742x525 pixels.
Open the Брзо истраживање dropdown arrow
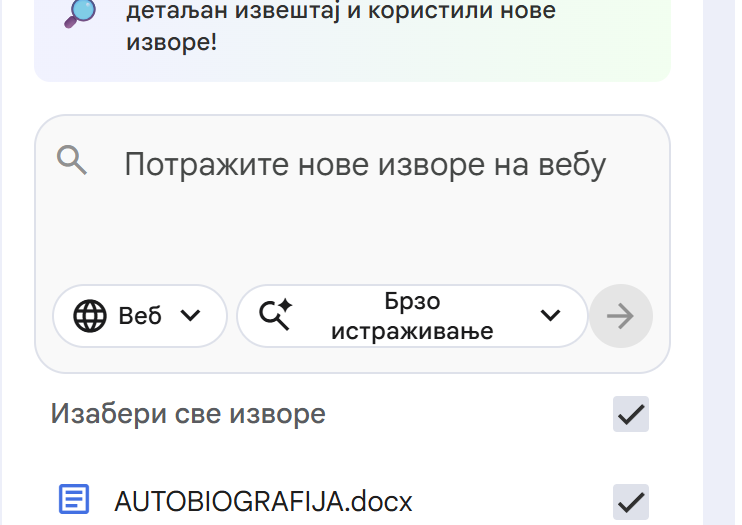point(550,316)
